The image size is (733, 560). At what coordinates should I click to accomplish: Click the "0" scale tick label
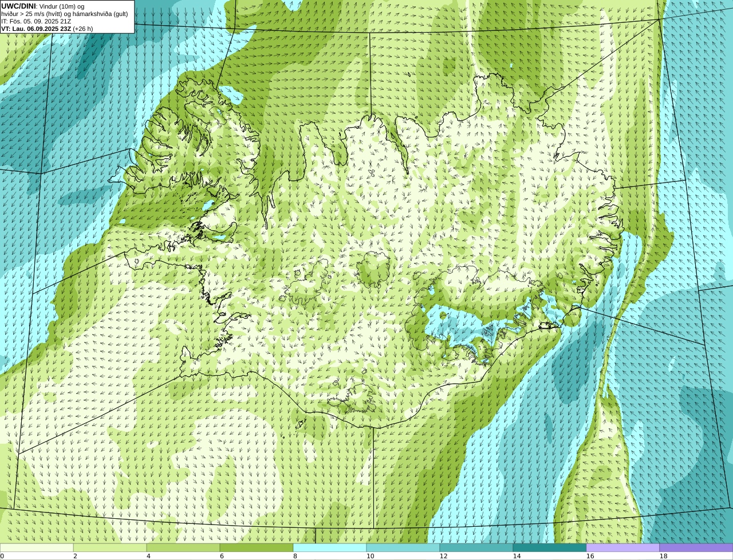(2, 556)
